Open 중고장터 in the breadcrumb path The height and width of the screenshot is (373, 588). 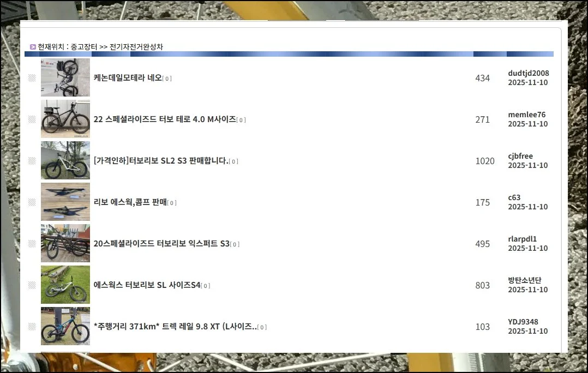tap(83, 47)
